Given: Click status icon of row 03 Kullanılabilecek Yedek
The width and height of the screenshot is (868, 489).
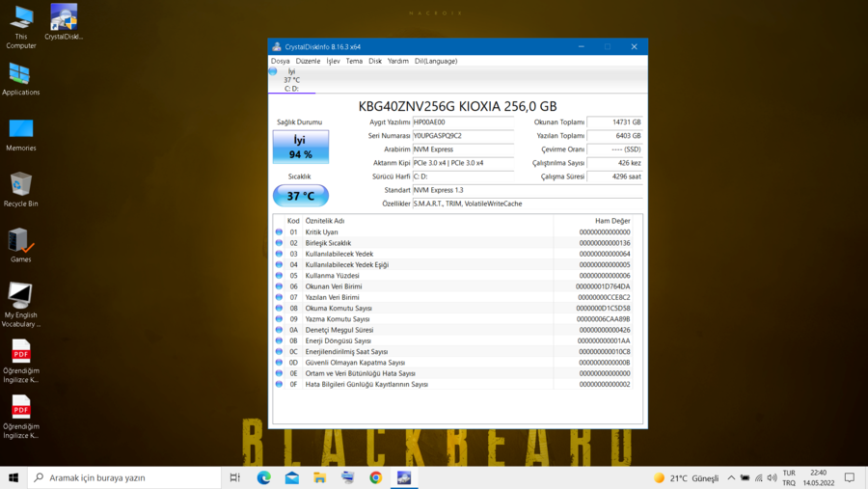Looking at the screenshot, I should (x=279, y=254).
